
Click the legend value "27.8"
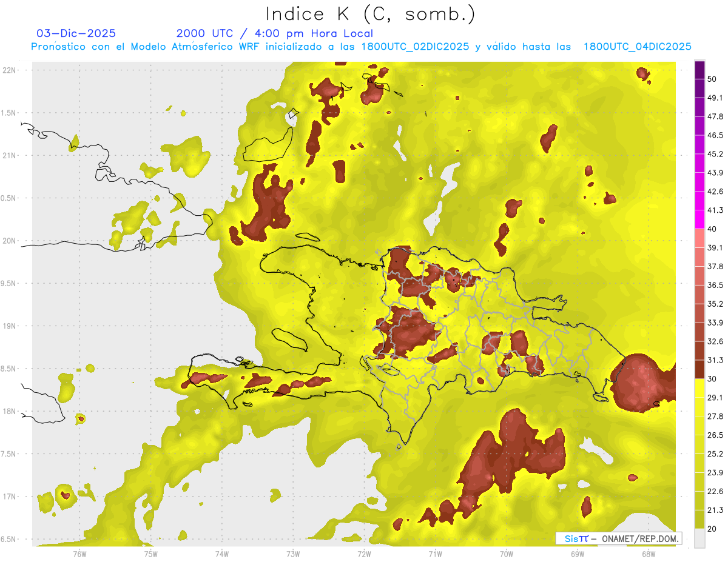coord(715,416)
